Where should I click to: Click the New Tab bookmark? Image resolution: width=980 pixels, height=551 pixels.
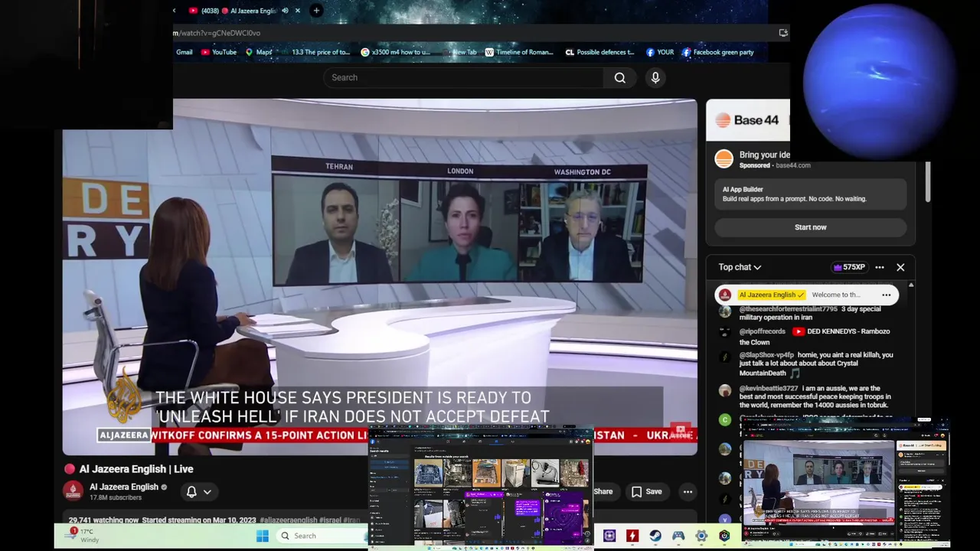click(x=459, y=52)
